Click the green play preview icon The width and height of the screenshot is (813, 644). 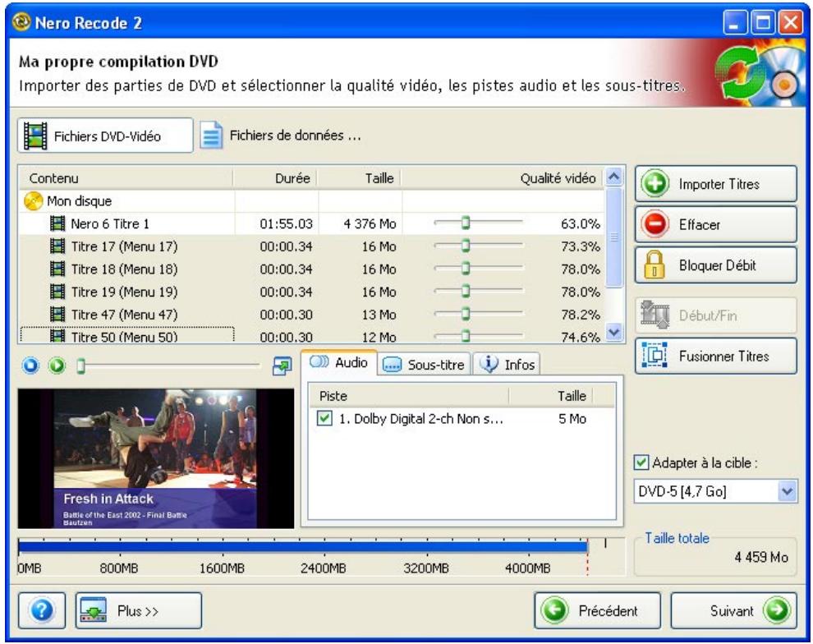pos(57,366)
